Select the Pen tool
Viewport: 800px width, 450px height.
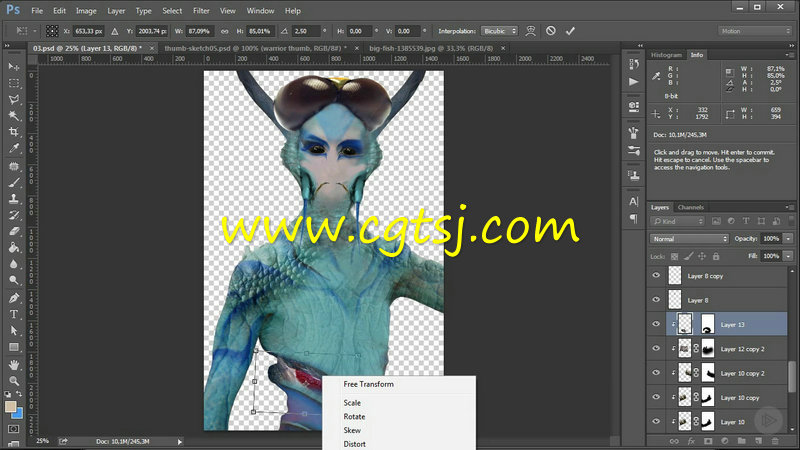click(14, 298)
